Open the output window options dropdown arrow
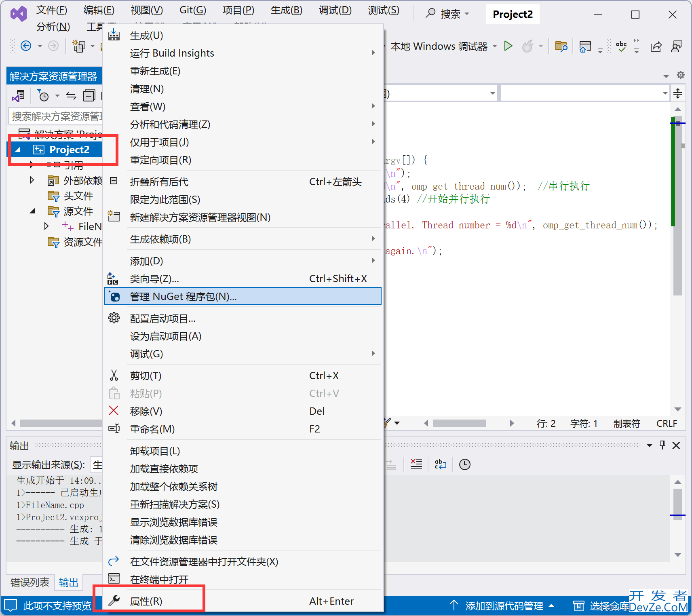Viewport: 692px width, 616px height. (x=650, y=445)
